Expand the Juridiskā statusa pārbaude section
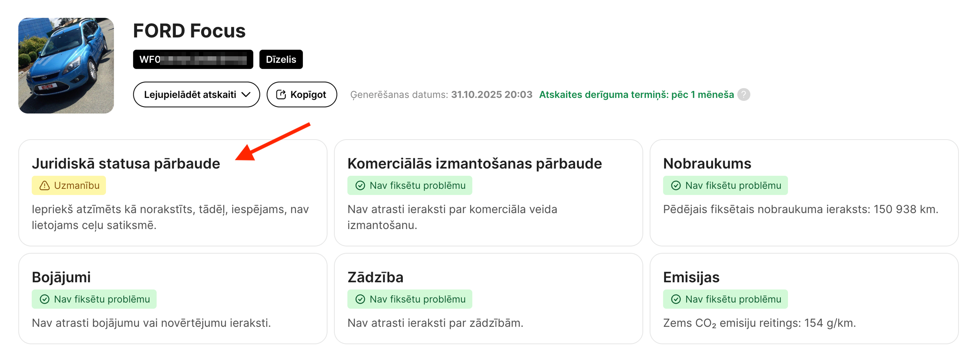Screen dimensions: 980x360 [x=126, y=163]
